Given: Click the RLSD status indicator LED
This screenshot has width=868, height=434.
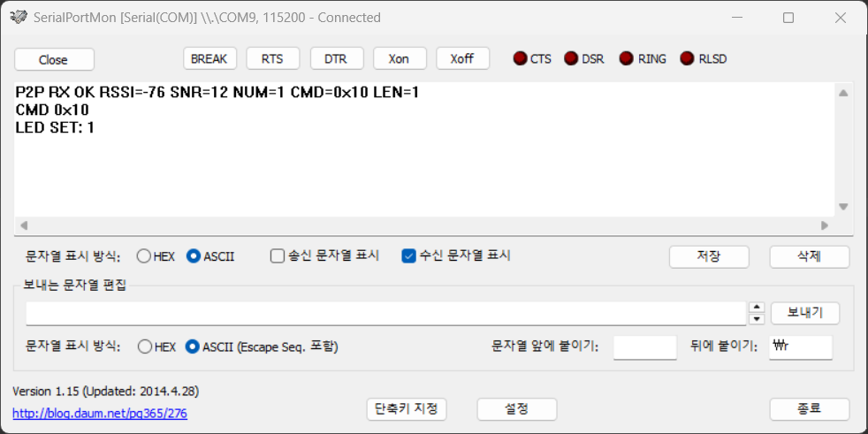Looking at the screenshot, I should coord(687,58).
